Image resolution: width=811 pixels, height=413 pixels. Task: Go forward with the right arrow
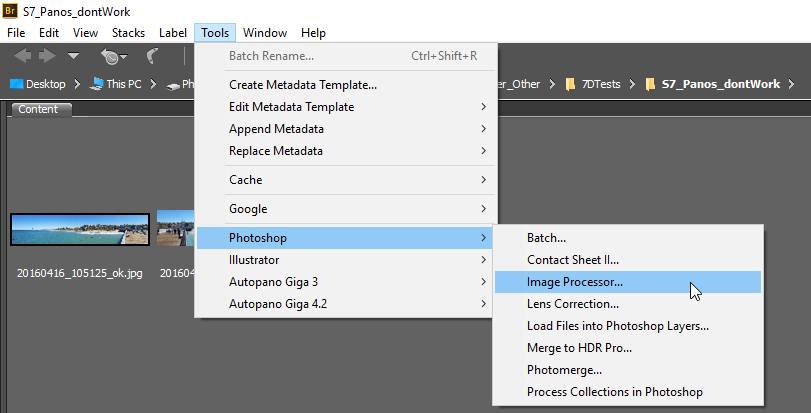[47, 55]
